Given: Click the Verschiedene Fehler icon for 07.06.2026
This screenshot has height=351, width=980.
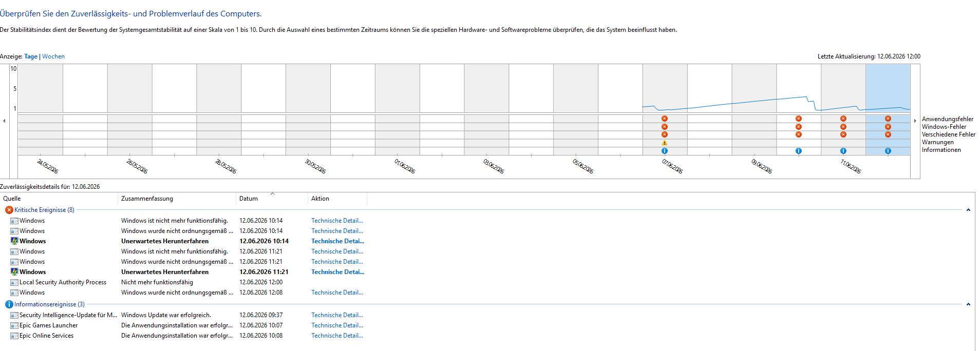Looking at the screenshot, I should [x=664, y=134].
